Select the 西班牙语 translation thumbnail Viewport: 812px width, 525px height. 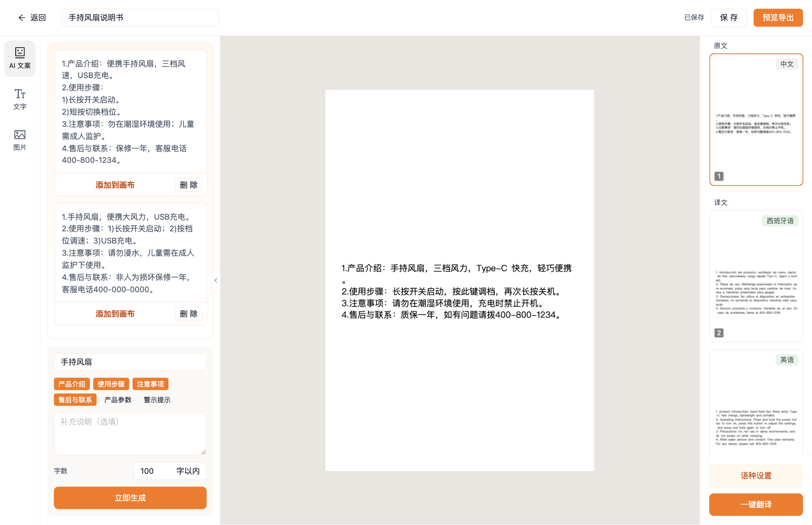pyautogui.click(x=756, y=276)
